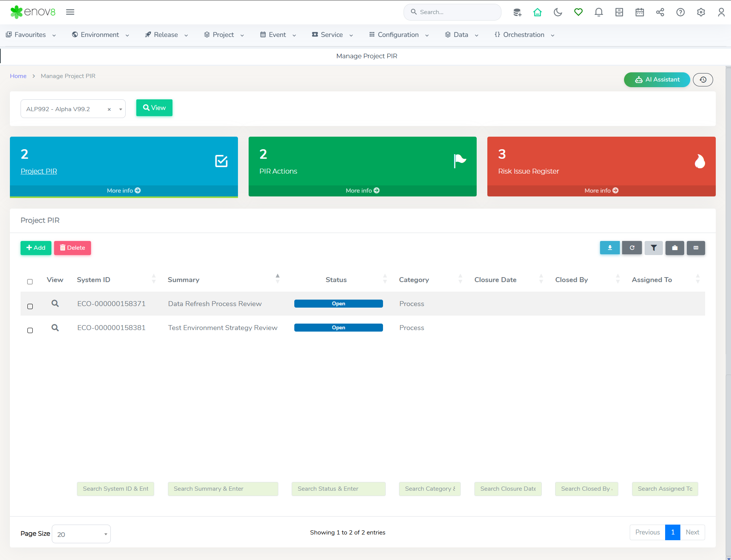Open the Orchestration menu
Image resolution: width=731 pixels, height=560 pixels.
524,35
